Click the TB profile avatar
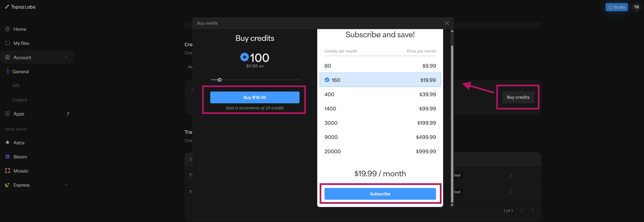The image size is (644, 222). 636,7
